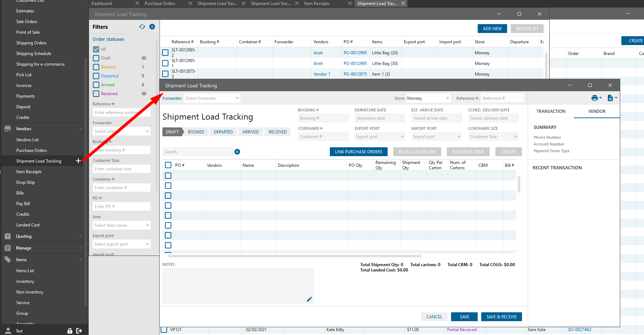Image resolution: width=644 pixels, height=335 pixels.
Task: Open Item Receipts in the sidebar
Action: (29, 172)
